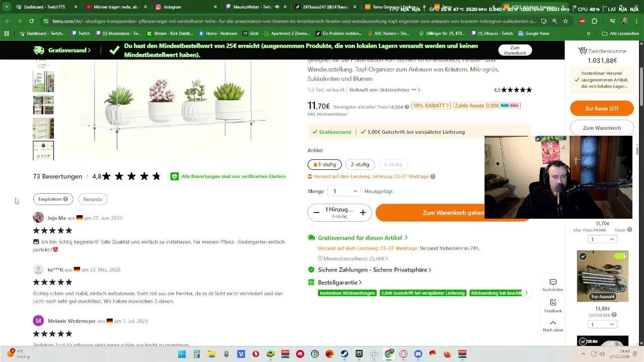Open Firefox from the taskbar
This screenshot has height=362, width=644.
pyautogui.click(x=448, y=354)
